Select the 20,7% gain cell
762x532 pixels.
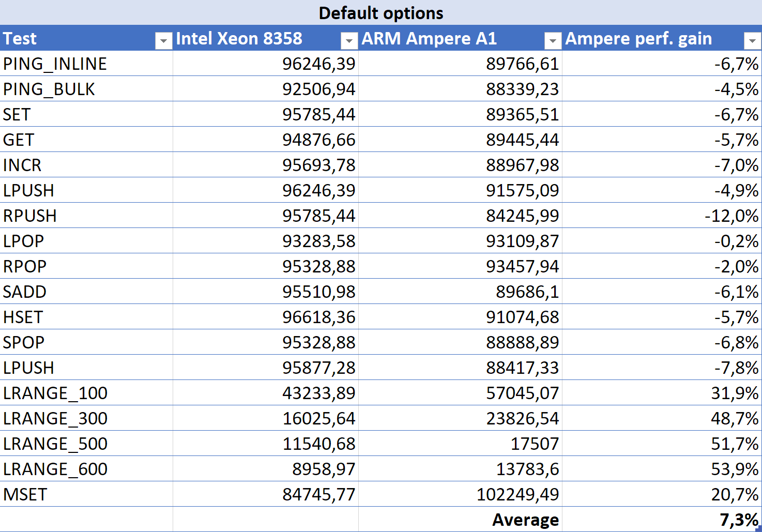click(662, 494)
